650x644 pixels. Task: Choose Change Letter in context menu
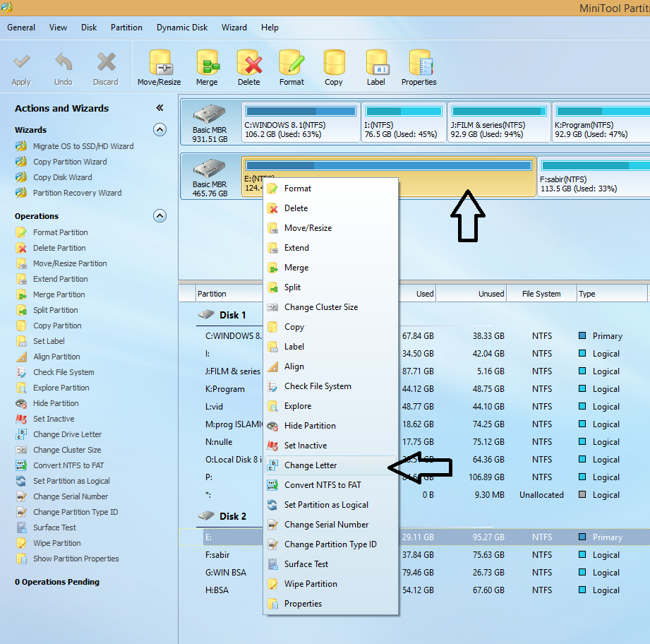click(x=331, y=465)
